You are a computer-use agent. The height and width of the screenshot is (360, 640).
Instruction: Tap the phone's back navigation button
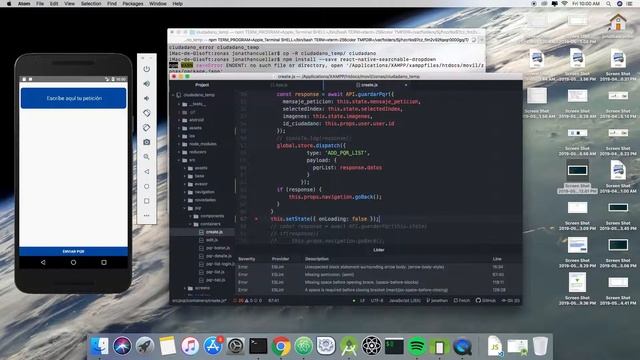tap(43, 262)
